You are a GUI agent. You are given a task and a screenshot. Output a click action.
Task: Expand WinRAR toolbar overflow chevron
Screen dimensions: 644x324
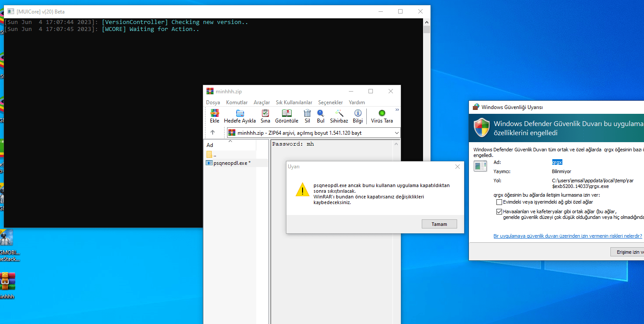click(x=397, y=110)
